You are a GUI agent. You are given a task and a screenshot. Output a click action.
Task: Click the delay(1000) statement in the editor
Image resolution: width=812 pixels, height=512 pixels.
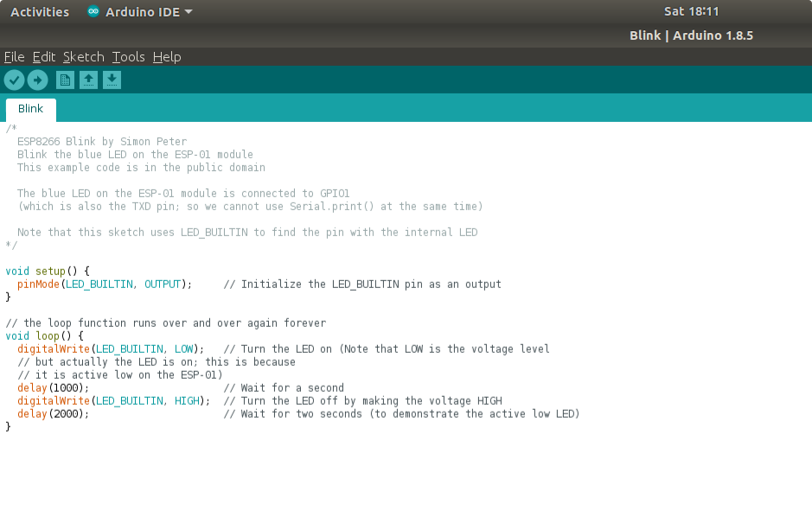pyautogui.click(x=52, y=388)
